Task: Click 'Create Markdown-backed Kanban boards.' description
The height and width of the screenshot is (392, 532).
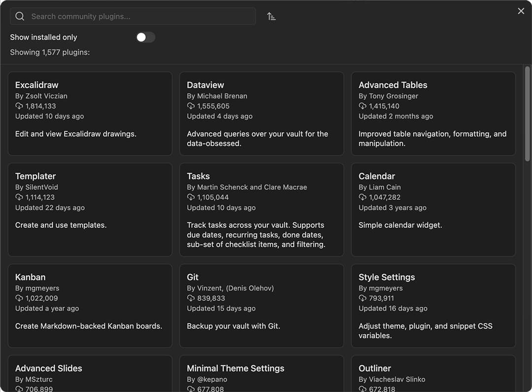Action: (89, 326)
